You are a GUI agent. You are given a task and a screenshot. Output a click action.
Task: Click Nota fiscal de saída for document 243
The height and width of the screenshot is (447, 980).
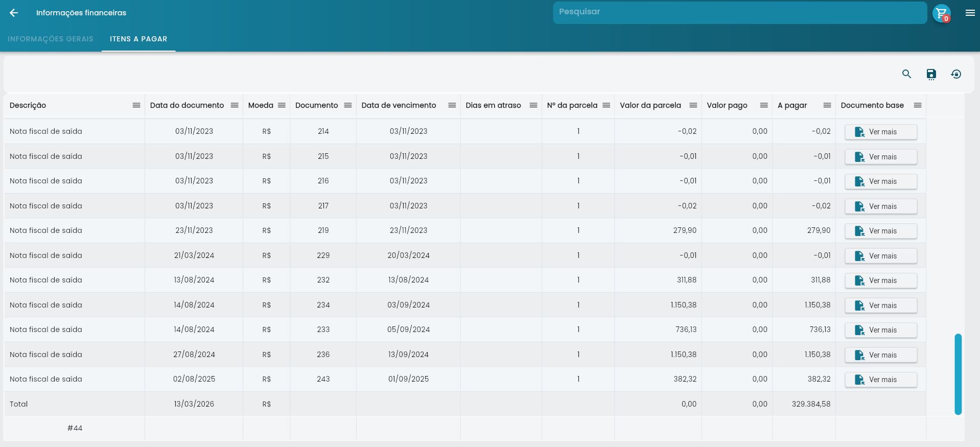[x=46, y=379]
